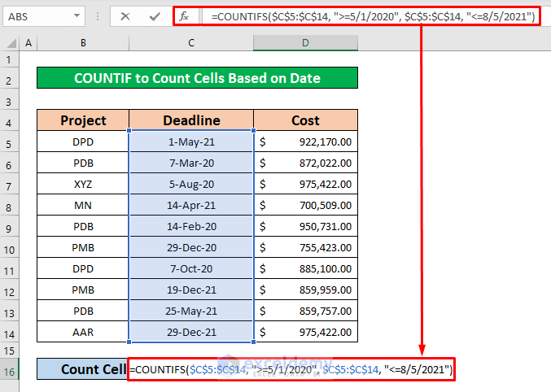551x392 pixels.
Task: Click the Cancel (X) formula bar icon
Action: pos(125,16)
